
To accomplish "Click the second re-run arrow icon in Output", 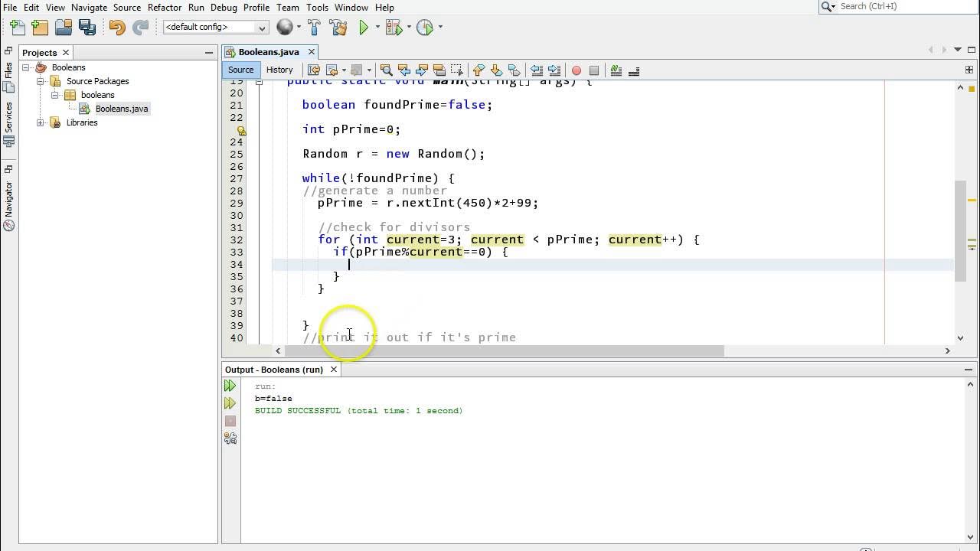I will pos(230,403).
